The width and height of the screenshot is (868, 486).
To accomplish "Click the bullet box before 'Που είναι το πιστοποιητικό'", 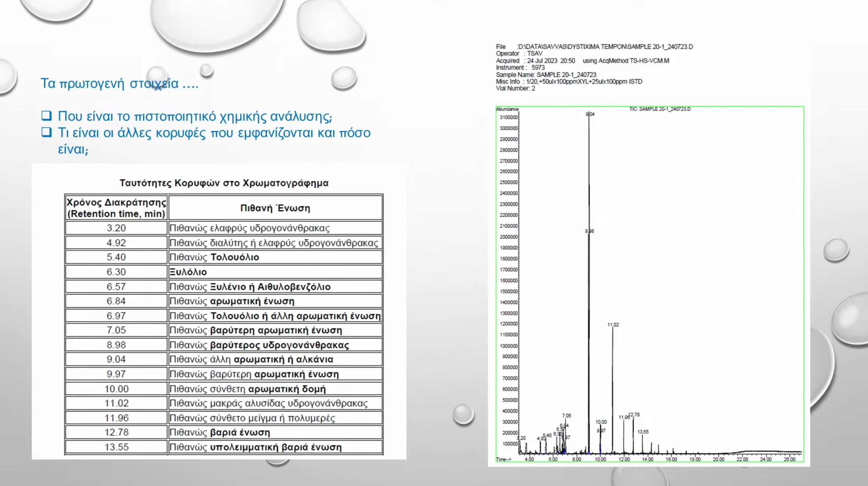I will click(x=46, y=115).
